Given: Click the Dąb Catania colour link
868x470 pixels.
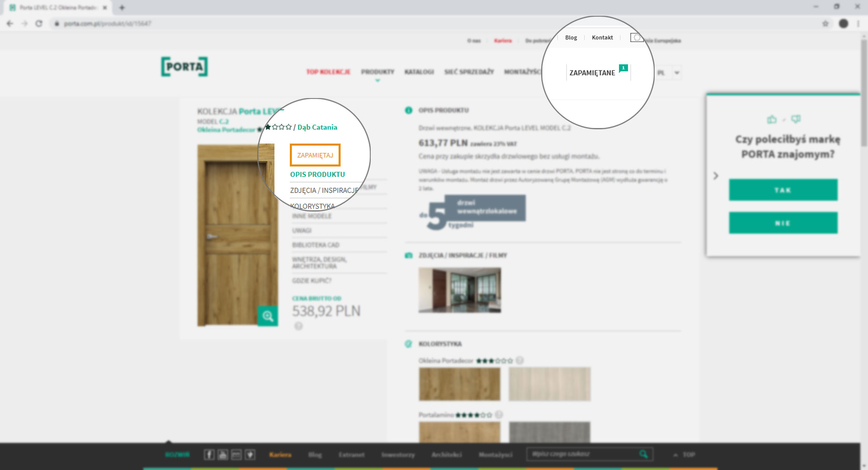Looking at the screenshot, I should [x=317, y=127].
